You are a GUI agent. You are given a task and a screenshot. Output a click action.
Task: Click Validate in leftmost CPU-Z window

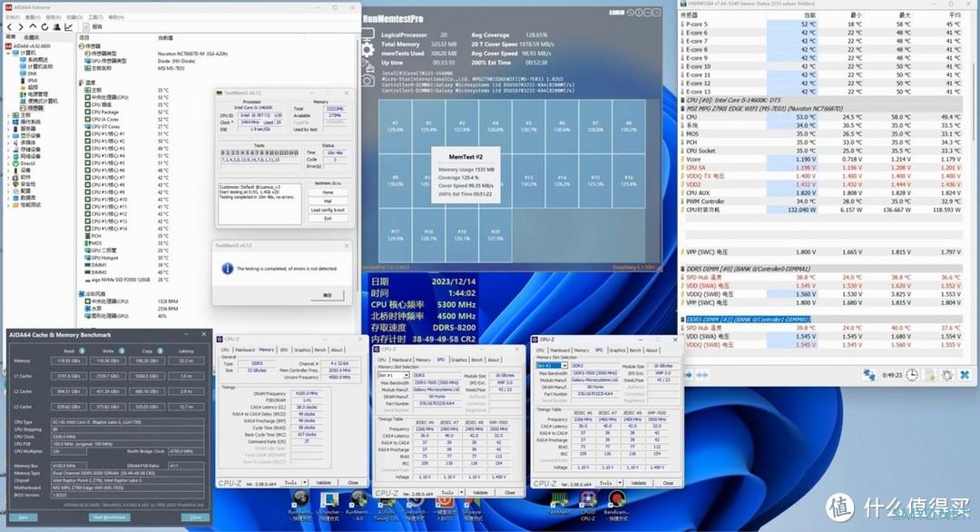tap(324, 483)
